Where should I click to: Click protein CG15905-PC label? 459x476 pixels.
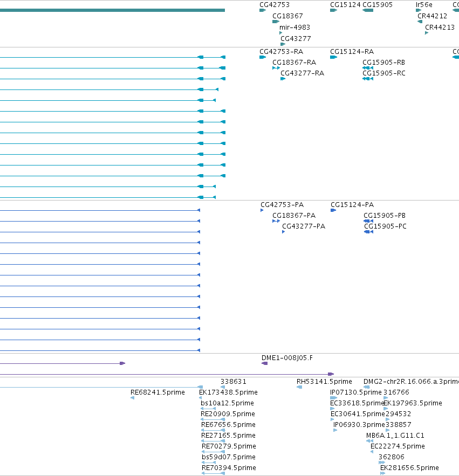coord(385,226)
